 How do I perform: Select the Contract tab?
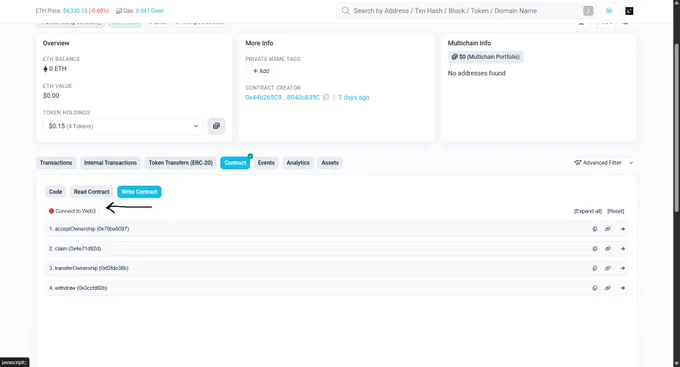coord(235,163)
